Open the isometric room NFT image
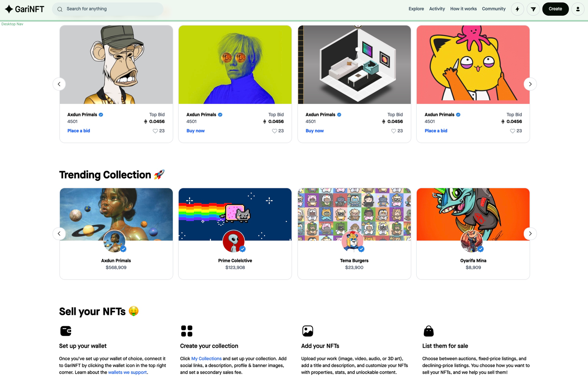 pyautogui.click(x=354, y=65)
